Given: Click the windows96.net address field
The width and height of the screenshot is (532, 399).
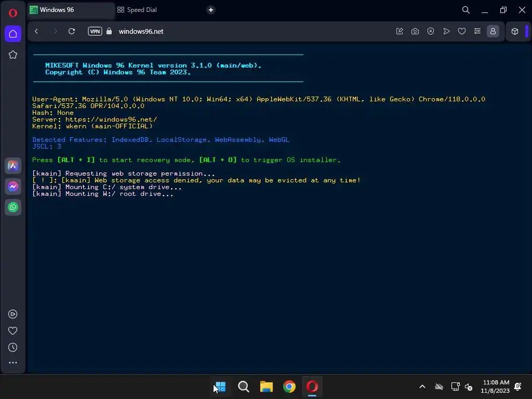Looking at the screenshot, I should pyautogui.click(x=141, y=31).
